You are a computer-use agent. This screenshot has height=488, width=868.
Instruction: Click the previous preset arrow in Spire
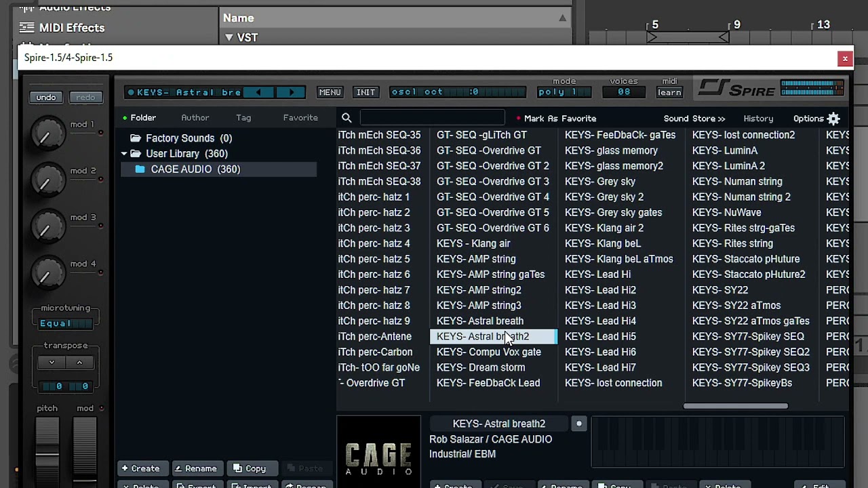point(258,92)
